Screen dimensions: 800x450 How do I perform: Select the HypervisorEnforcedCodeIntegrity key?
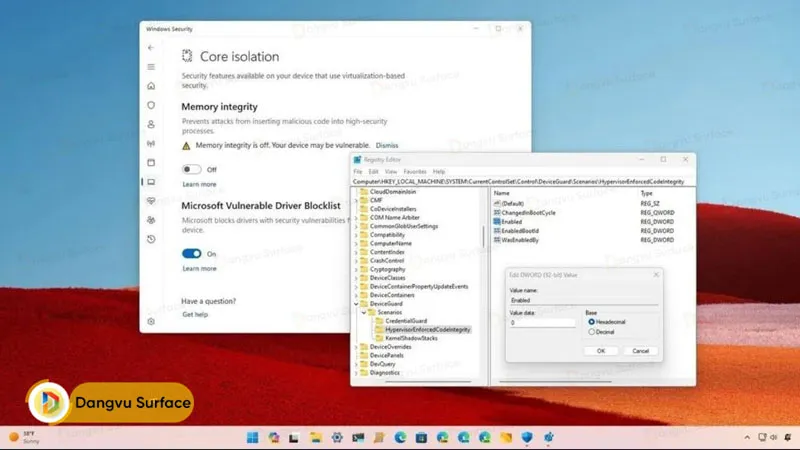pos(428,330)
